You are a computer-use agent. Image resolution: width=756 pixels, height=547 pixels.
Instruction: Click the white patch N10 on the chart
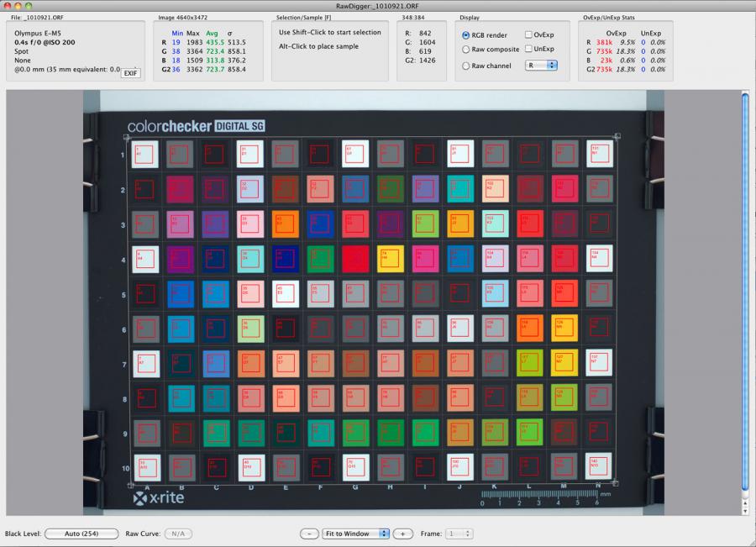tap(598, 465)
